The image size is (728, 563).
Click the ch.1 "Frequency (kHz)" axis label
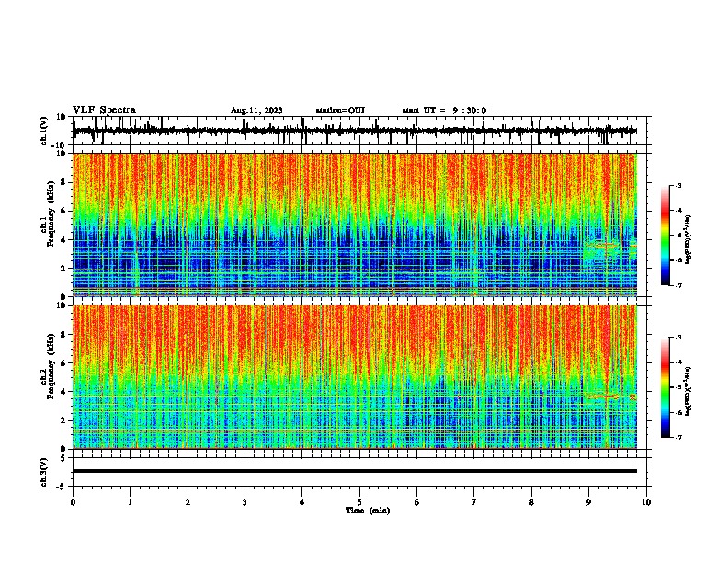(51, 213)
